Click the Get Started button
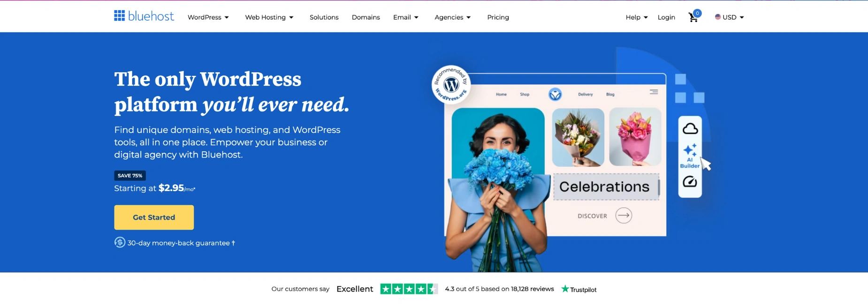This screenshot has height=307, width=868. (x=154, y=217)
